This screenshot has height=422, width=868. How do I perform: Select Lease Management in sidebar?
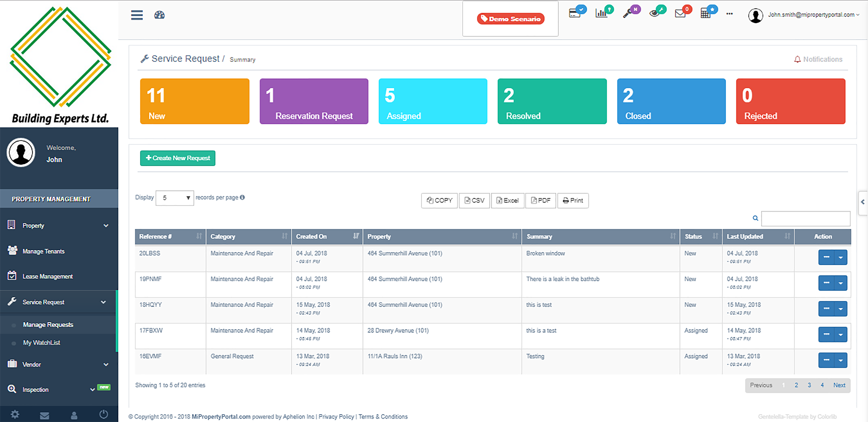48,276
